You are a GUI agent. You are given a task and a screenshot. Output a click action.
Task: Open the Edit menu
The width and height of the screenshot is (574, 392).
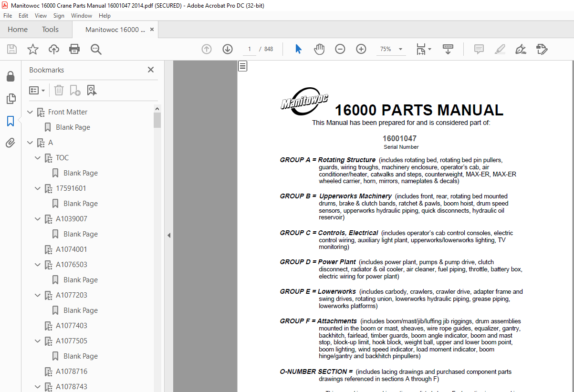23,16
